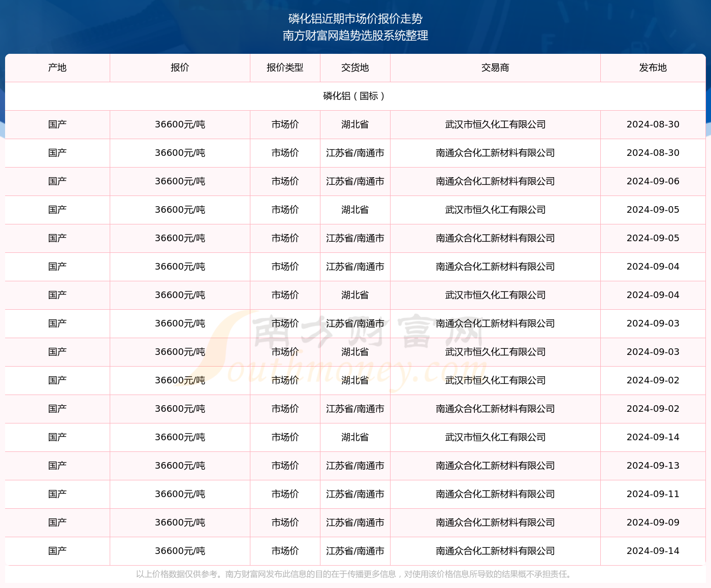The width and height of the screenshot is (711, 588).
Task: Click 武汉市恒久化工有限公司 in the 2024-08-30 row
Action: 495,124
